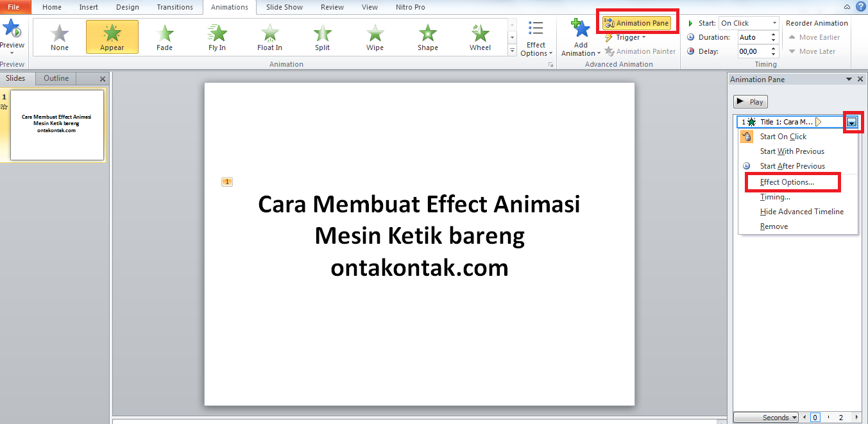Open the Animation group dialog launcher
868x424 pixels.
(550, 65)
